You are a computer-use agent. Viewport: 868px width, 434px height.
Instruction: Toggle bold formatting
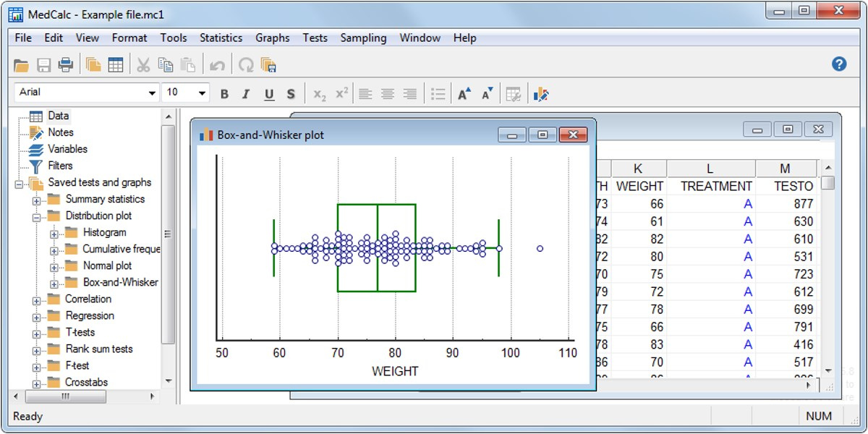[224, 94]
